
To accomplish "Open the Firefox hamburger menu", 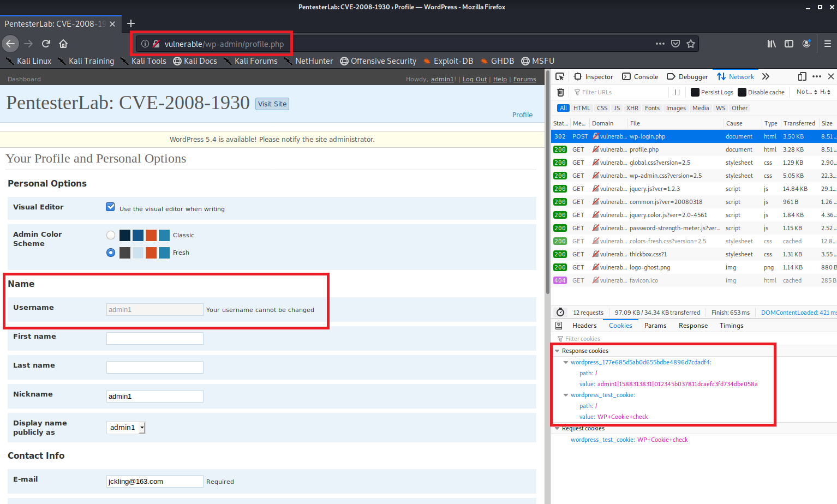I will [x=827, y=44].
